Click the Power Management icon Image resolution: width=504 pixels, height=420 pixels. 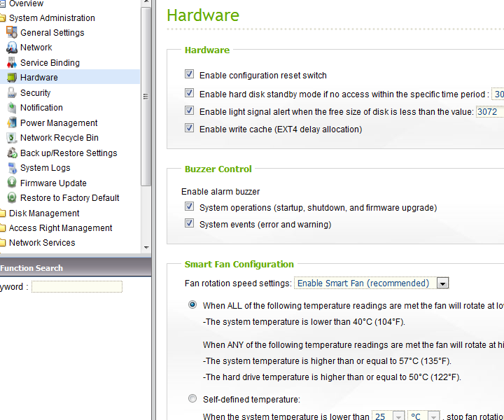12,123
